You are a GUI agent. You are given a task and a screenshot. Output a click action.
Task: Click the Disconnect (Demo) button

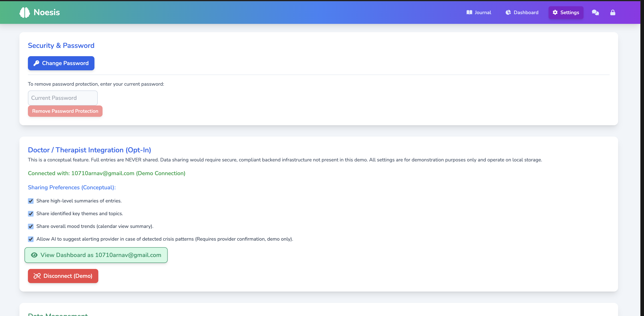[63, 276]
